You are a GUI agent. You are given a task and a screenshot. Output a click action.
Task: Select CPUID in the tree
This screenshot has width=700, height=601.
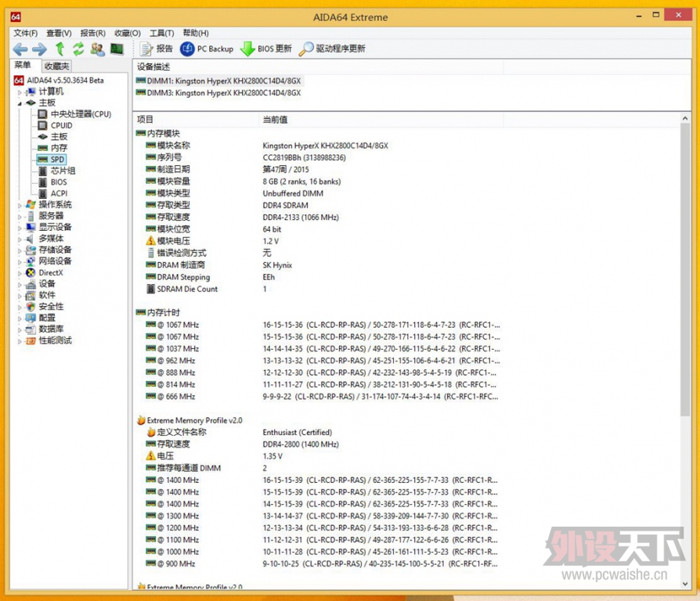[x=61, y=125]
